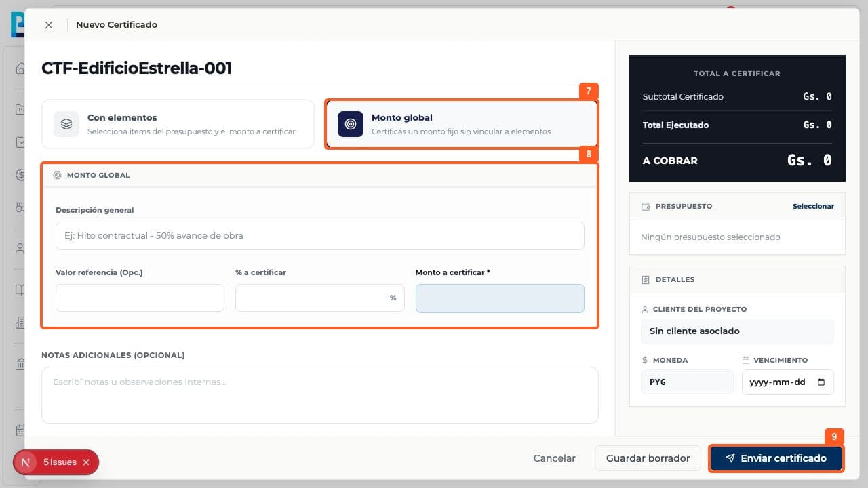
Task: Save with Guardar borrador
Action: 648,458
